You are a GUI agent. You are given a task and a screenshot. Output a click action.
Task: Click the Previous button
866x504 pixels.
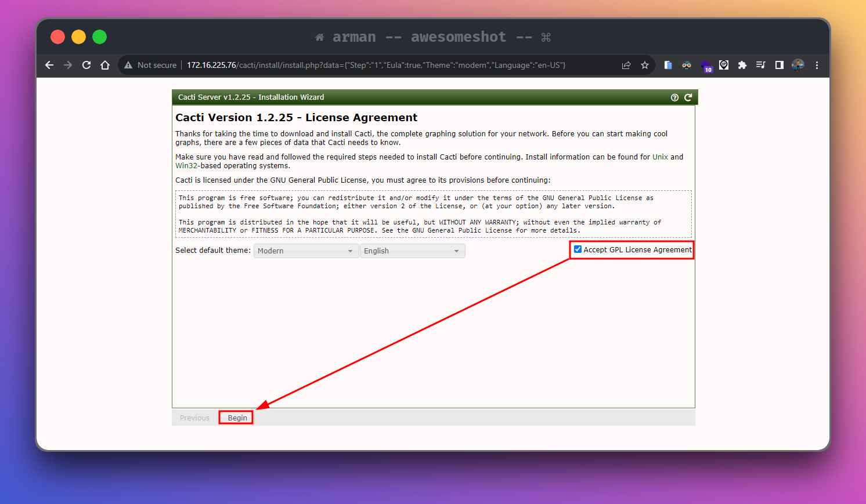point(194,418)
